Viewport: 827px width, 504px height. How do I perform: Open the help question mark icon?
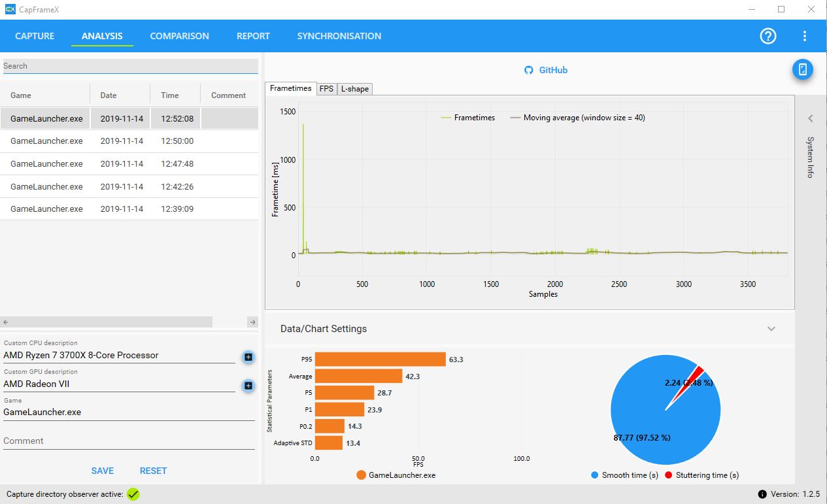(768, 36)
